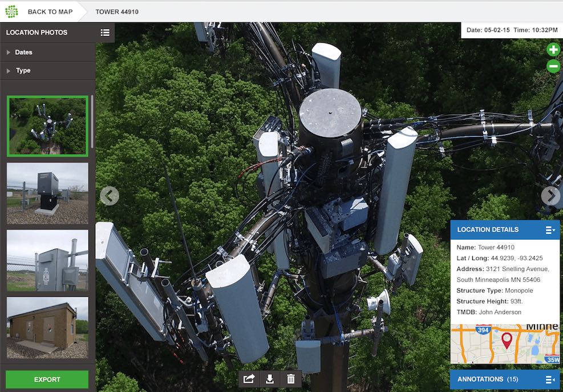Zoom out with the green minus button

(x=553, y=66)
